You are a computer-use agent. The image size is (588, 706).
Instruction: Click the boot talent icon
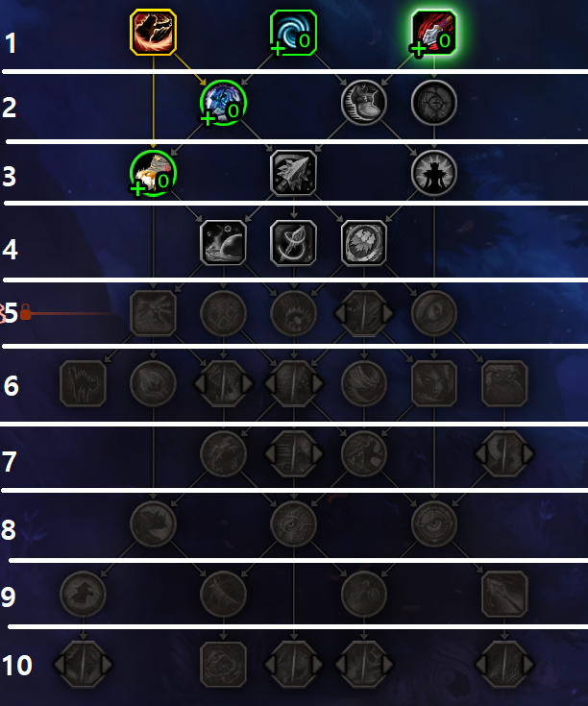coord(364,102)
